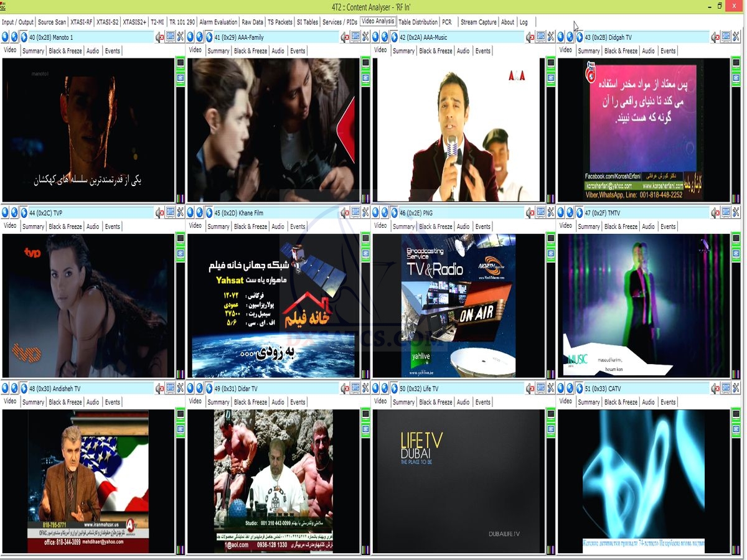The height and width of the screenshot is (560, 747).
Task: Click monitor display icon for AAA-Family panel
Action: [x=355, y=37]
